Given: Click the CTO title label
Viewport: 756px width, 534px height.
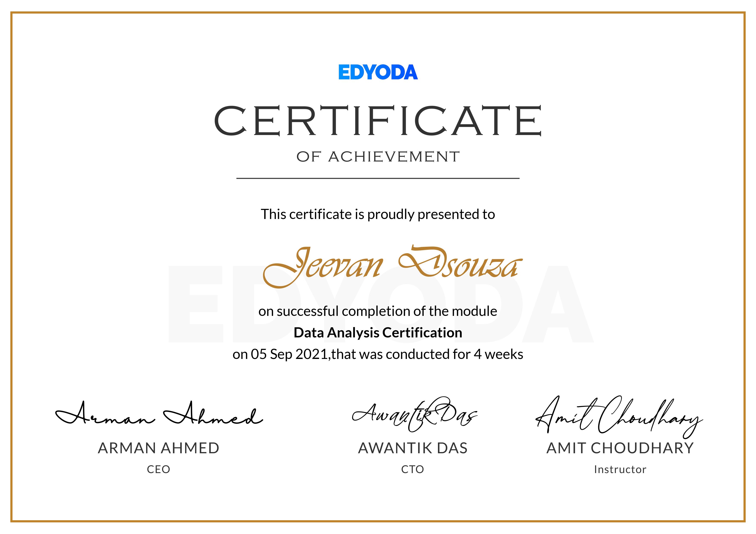Looking at the screenshot, I should coord(412,469).
